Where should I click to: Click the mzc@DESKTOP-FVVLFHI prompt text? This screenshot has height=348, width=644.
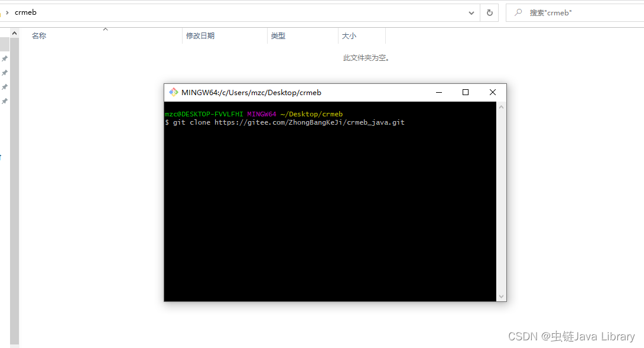pos(204,114)
